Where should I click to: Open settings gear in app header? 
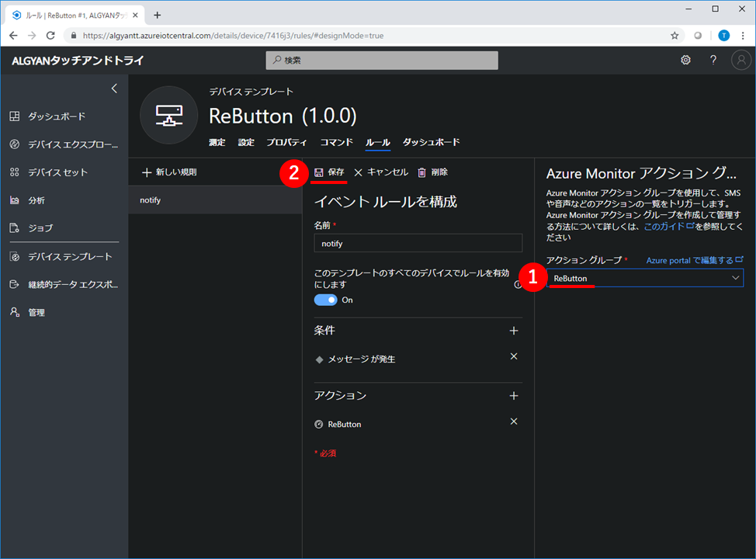[x=685, y=60]
